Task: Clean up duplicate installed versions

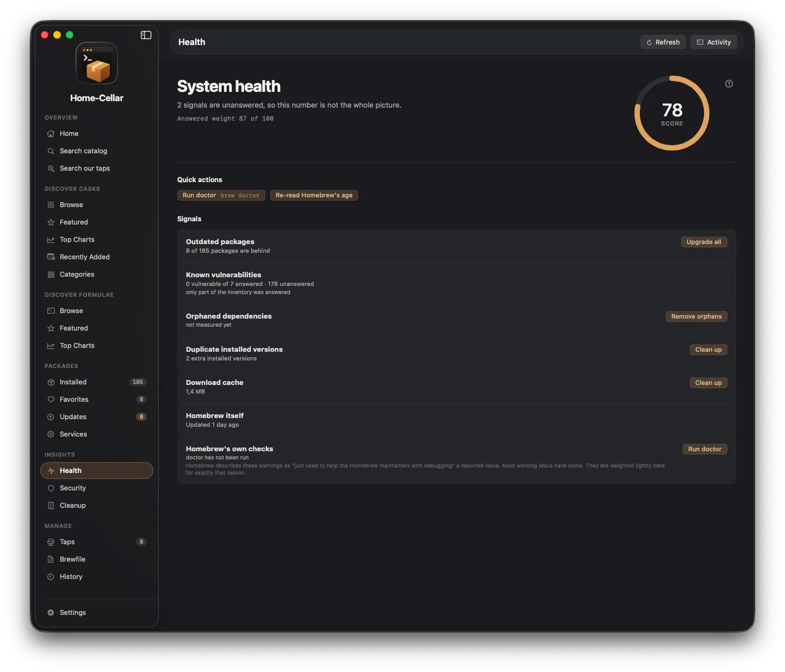Action: (708, 350)
